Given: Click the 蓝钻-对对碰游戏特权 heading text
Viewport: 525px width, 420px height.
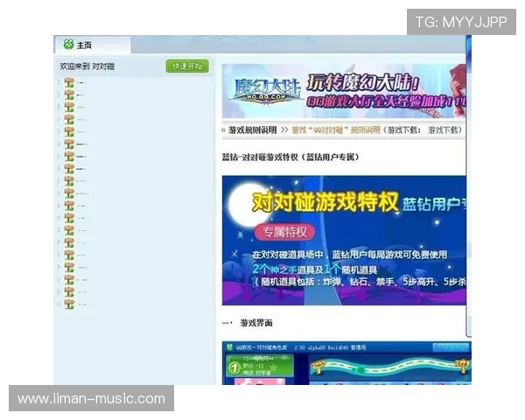Looking at the screenshot, I should click(x=290, y=157).
